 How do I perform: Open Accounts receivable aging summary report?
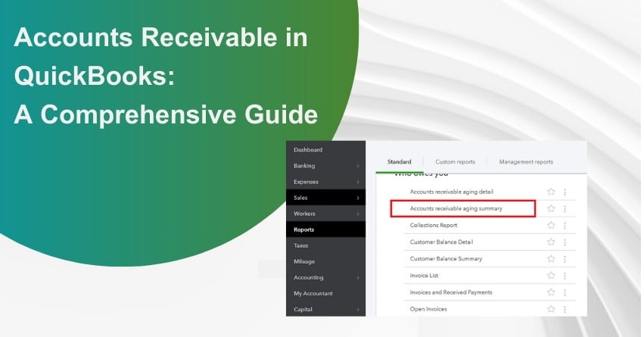tap(456, 208)
